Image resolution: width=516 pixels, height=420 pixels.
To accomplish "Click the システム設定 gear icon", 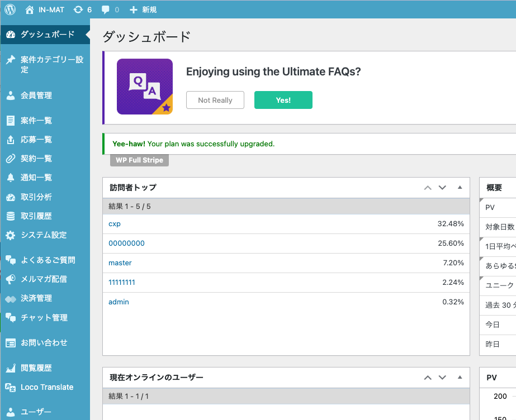I will (10, 235).
